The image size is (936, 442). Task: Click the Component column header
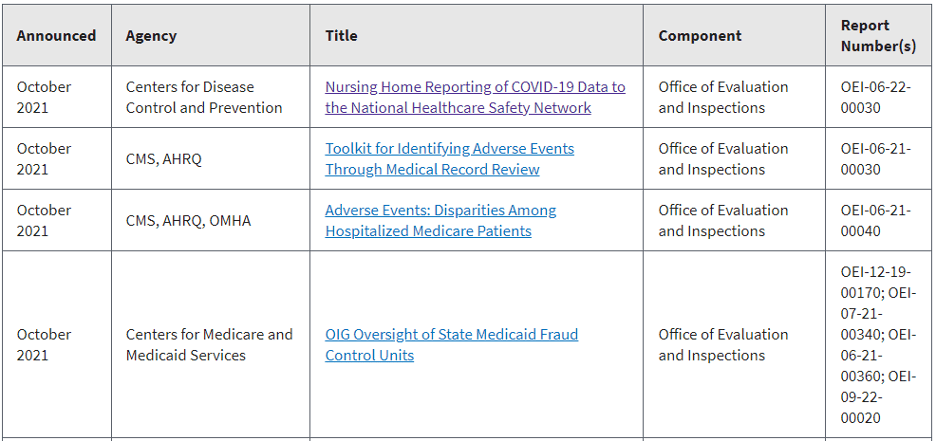(x=700, y=35)
